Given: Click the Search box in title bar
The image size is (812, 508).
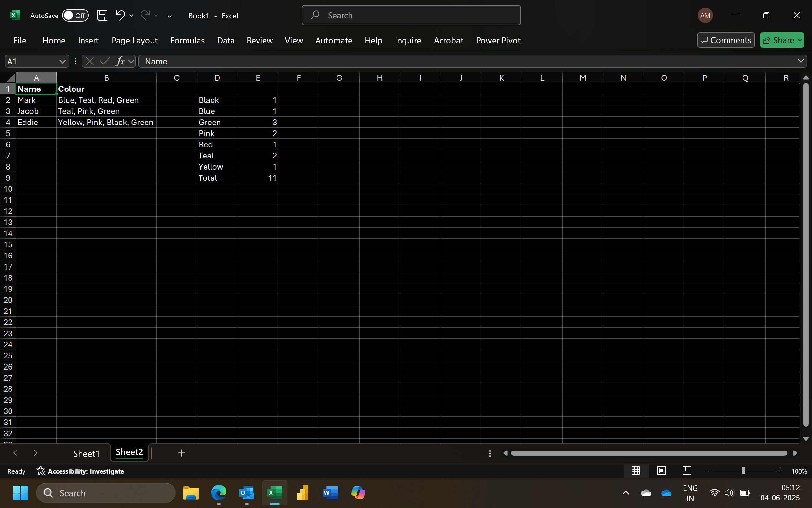Looking at the screenshot, I should click(411, 16).
